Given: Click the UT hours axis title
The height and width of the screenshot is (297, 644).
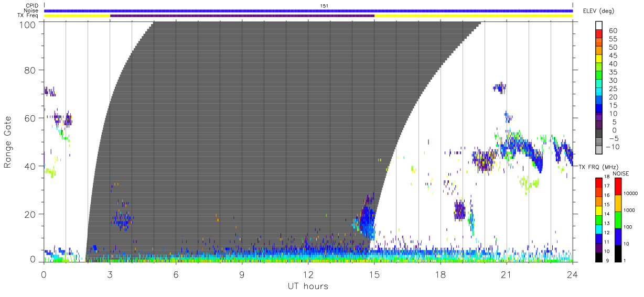Looking at the screenshot, I should tap(308, 286).
